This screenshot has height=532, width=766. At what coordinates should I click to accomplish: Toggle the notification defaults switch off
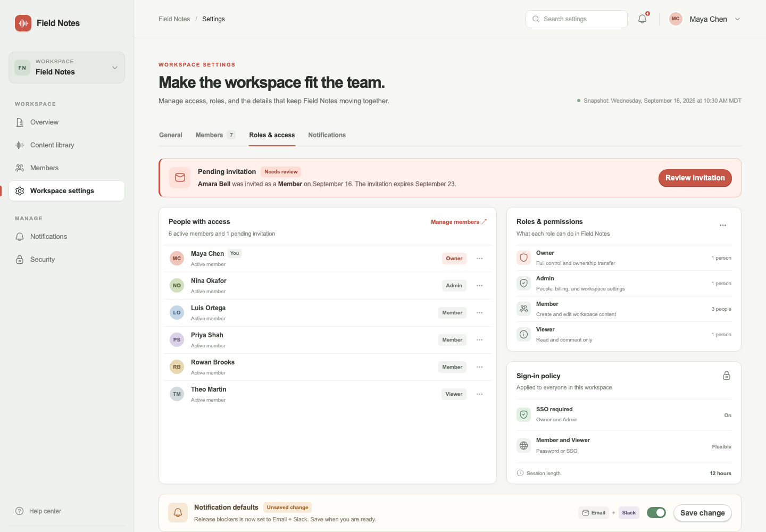[x=656, y=513]
